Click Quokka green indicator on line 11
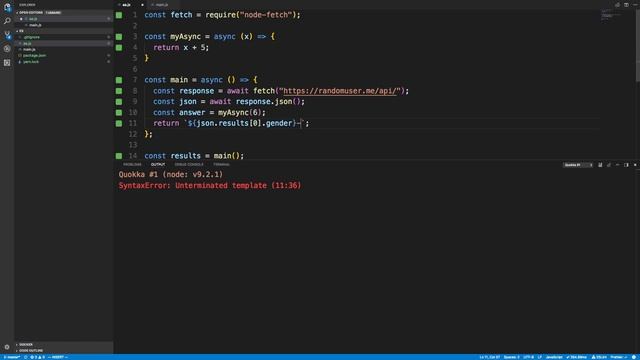The width and height of the screenshot is (640, 360). 119,123
